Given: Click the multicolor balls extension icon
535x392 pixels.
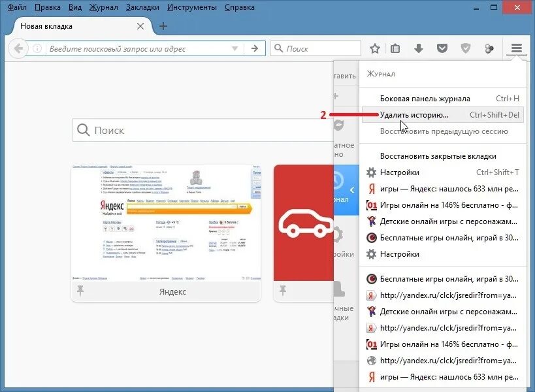Looking at the screenshot, I should pyautogui.click(x=489, y=48).
